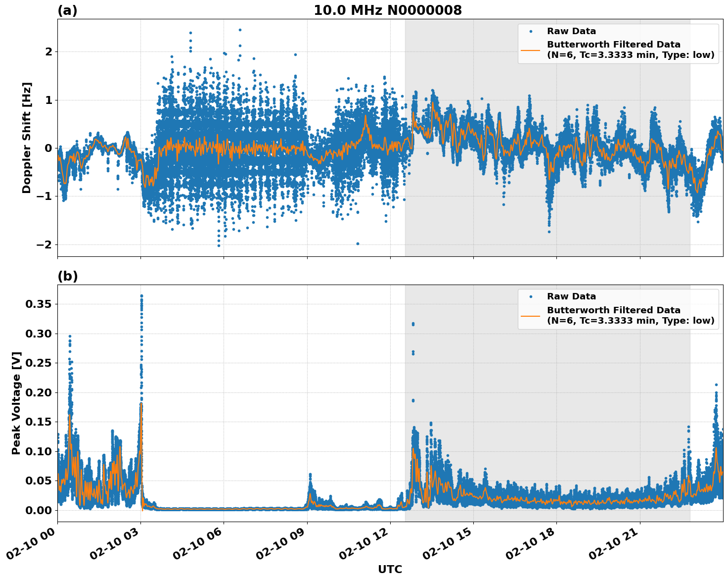Image resolution: width=728 pixels, height=580 pixels.
Task: Click the blue Raw Data marker in panel (a) legend
Action: click(x=532, y=31)
